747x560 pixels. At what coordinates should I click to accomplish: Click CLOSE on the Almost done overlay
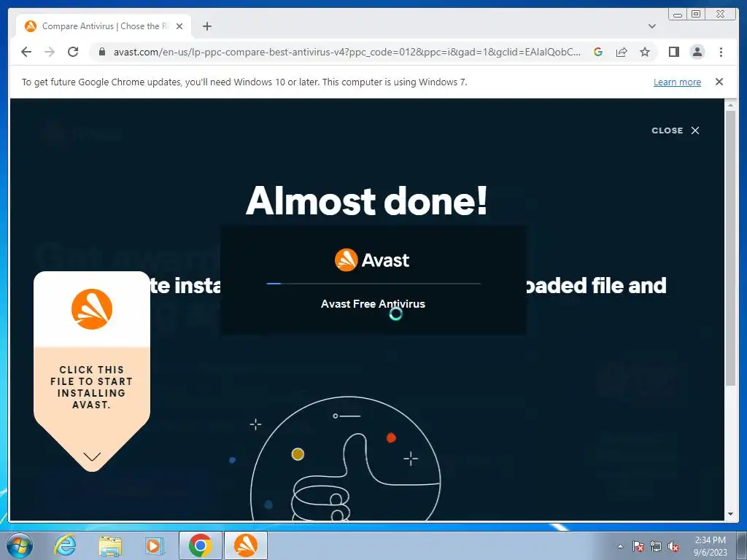[x=676, y=131]
